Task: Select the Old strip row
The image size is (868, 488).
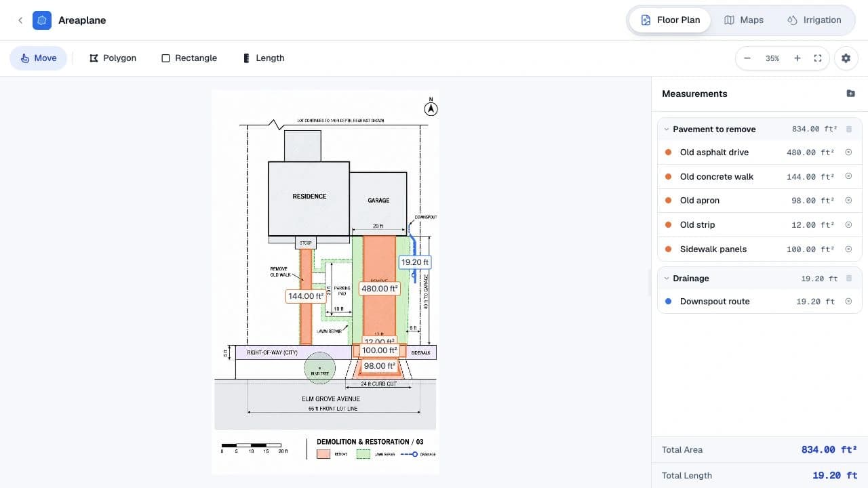Action: point(759,225)
